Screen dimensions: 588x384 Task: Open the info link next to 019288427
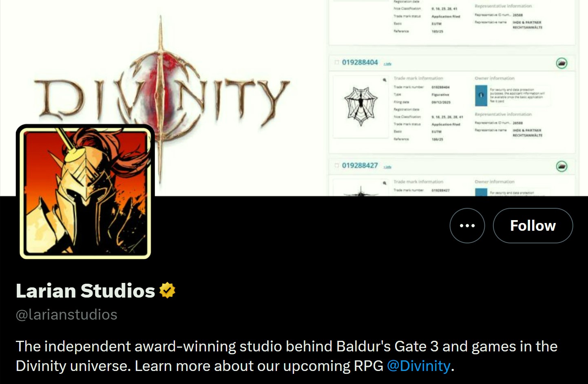[387, 167]
